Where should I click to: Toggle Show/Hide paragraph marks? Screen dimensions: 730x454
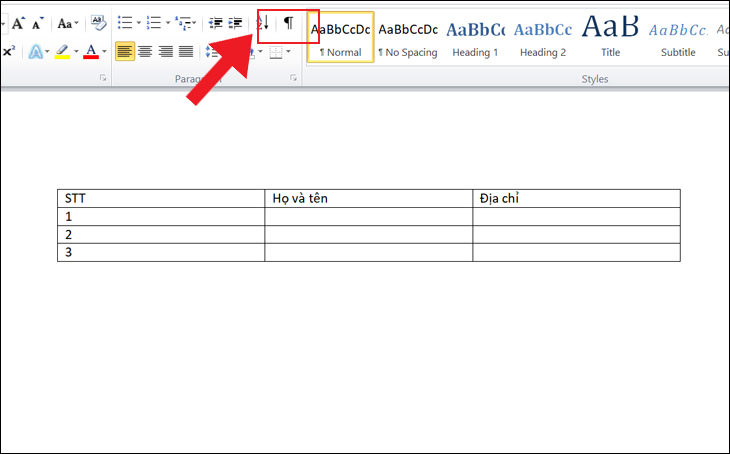288,23
